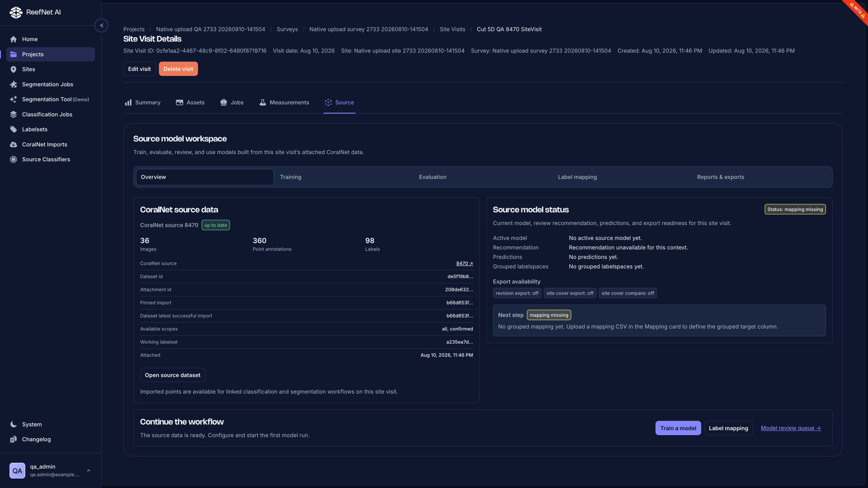Click the Dataset id value de5f19b8...
The image size is (868, 488).
pyautogui.click(x=460, y=277)
